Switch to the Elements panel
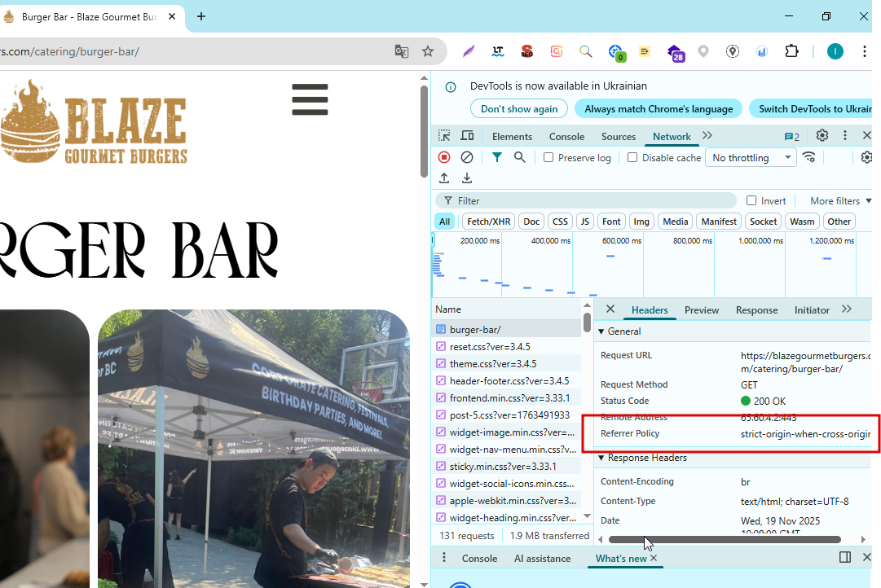The image size is (881, 588). 512,137
